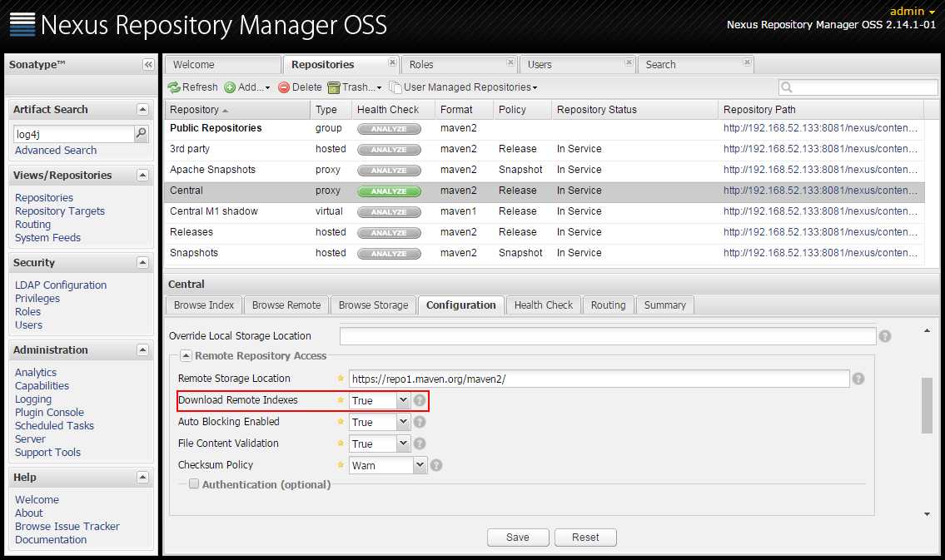Collapse the Sonatype sidebar panel
Screen dimensions: 945x560
(x=148, y=64)
